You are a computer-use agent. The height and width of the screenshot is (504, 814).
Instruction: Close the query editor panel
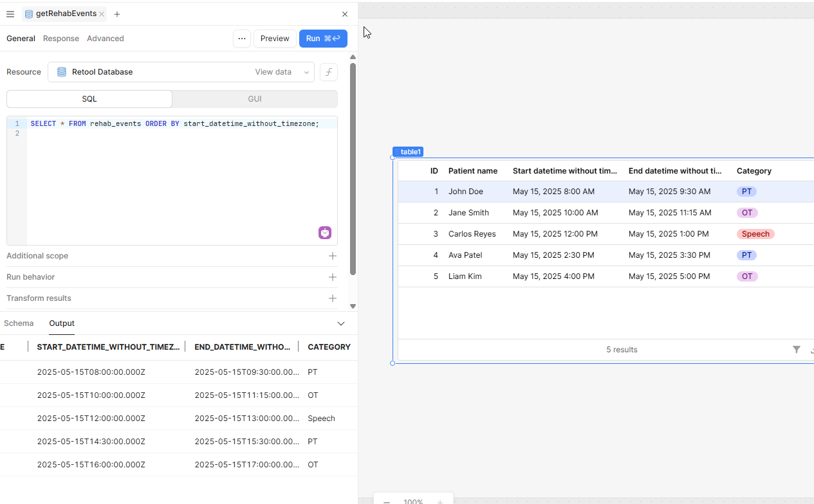(345, 14)
